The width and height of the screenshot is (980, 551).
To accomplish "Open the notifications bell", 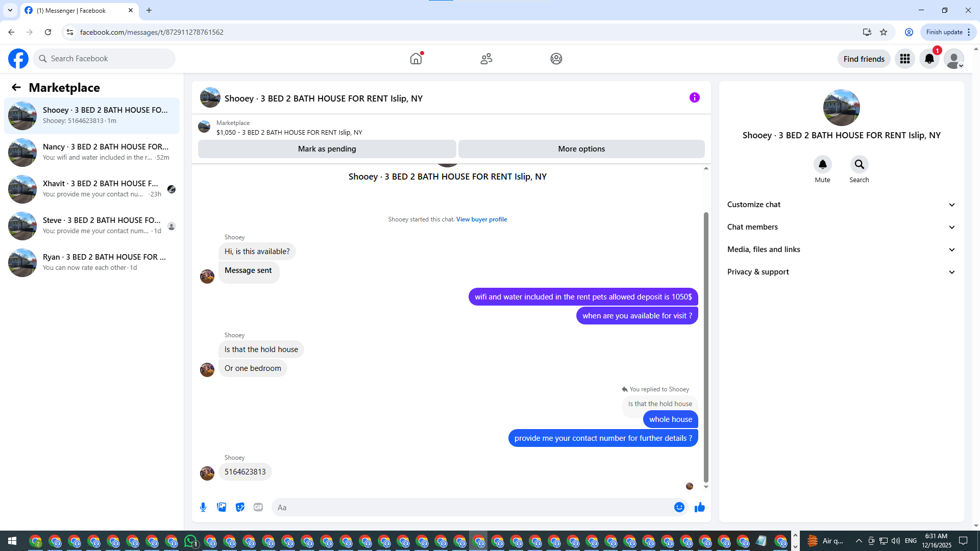I will (929, 59).
